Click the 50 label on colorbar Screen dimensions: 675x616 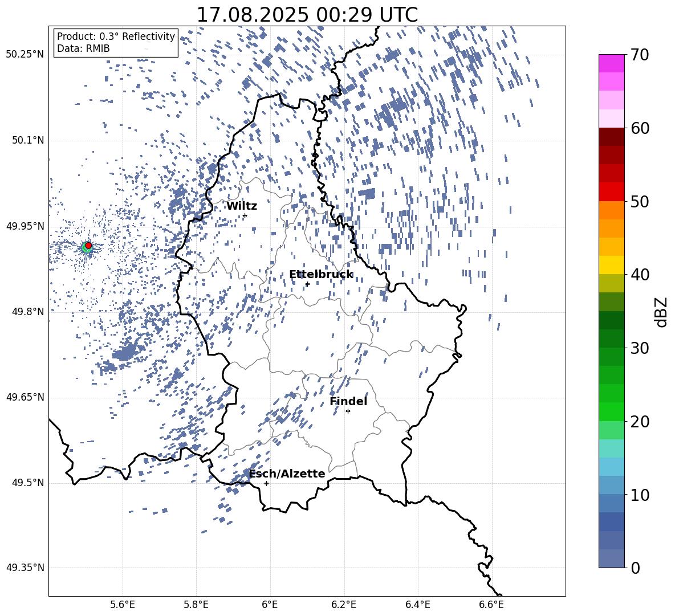(x=640, y=201)
